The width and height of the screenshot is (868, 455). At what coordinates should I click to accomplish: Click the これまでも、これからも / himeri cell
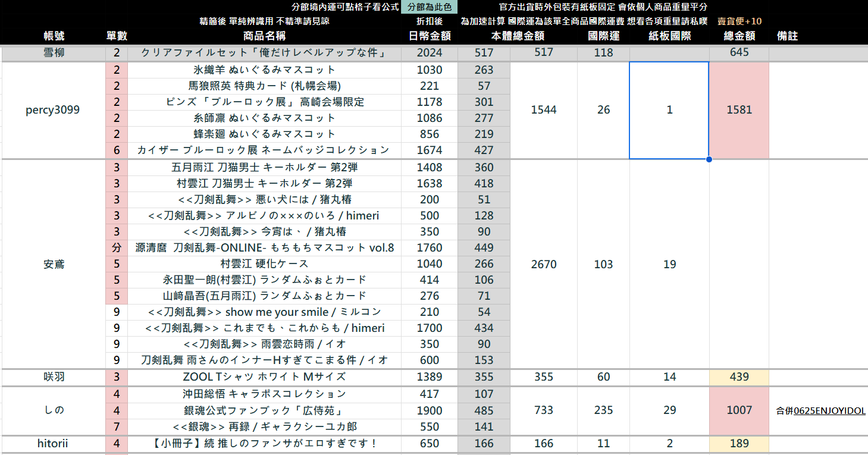[x=264, y=328]
